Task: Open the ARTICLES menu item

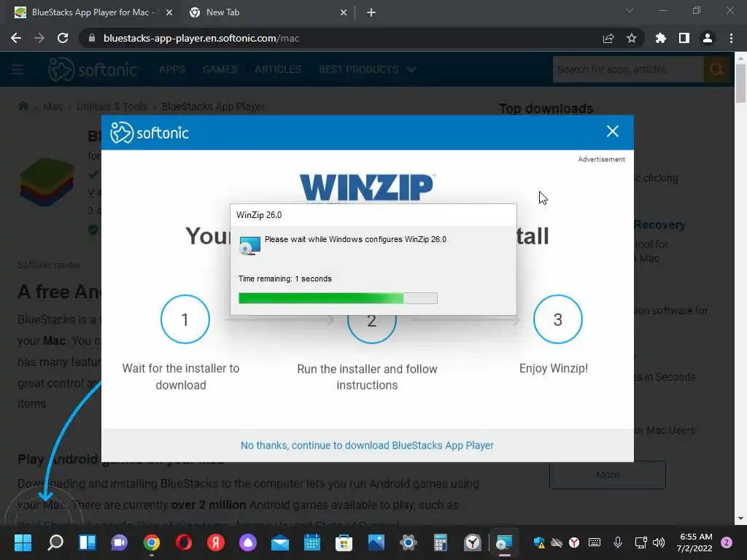Action: click(x=278, y=69)
